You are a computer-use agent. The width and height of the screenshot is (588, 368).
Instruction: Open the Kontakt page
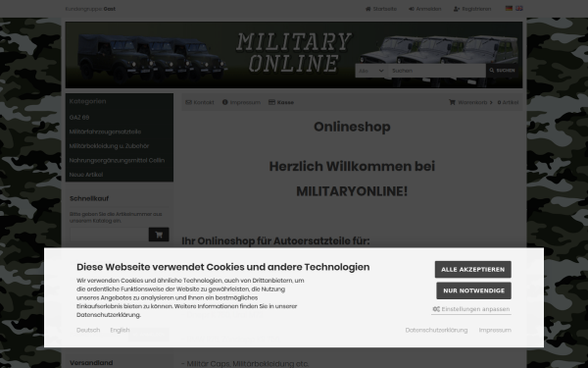click(x=200, y=102)
